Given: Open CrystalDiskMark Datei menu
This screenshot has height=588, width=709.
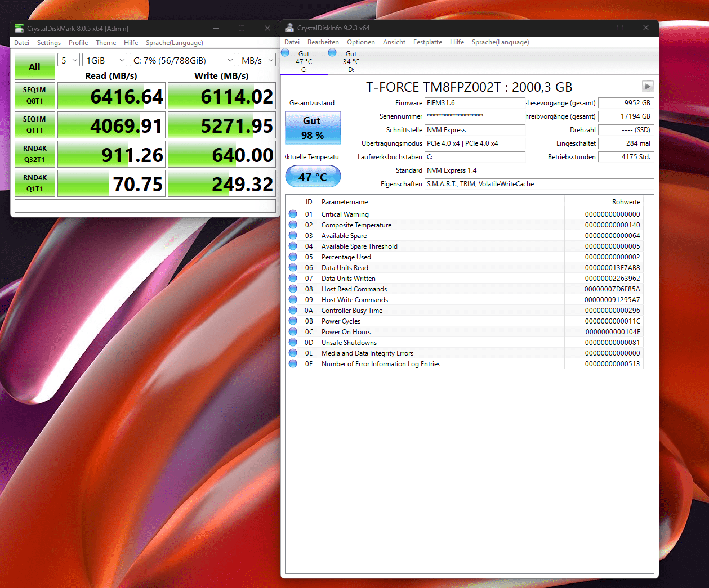Looking at the screenshot, I should point(21,43).
